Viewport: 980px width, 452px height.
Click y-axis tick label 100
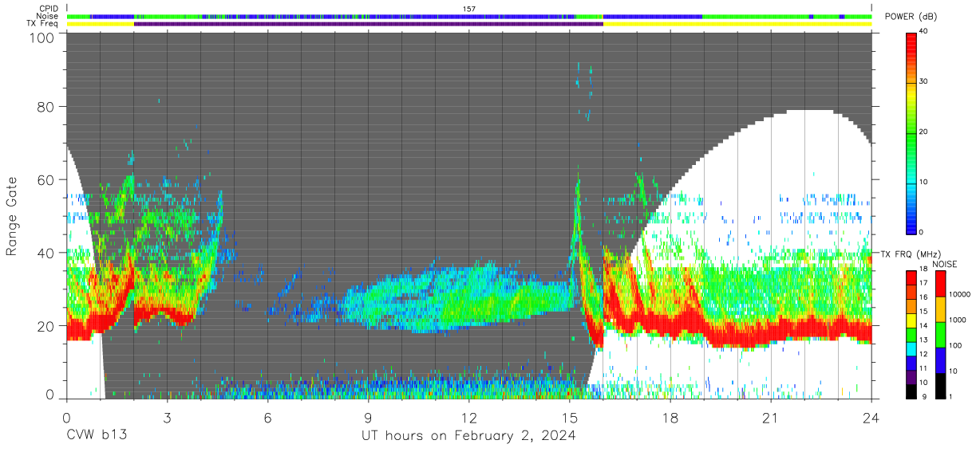click(x=42, y=37)
